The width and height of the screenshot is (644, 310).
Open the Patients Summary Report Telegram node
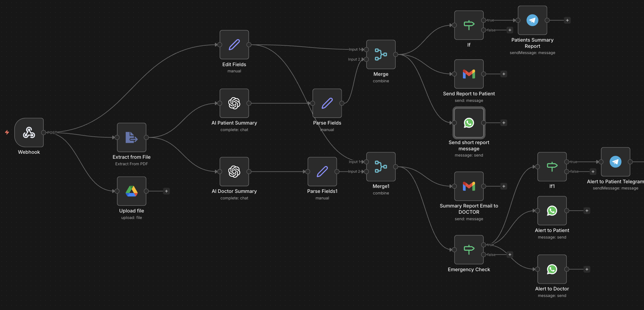pos(532,20)
